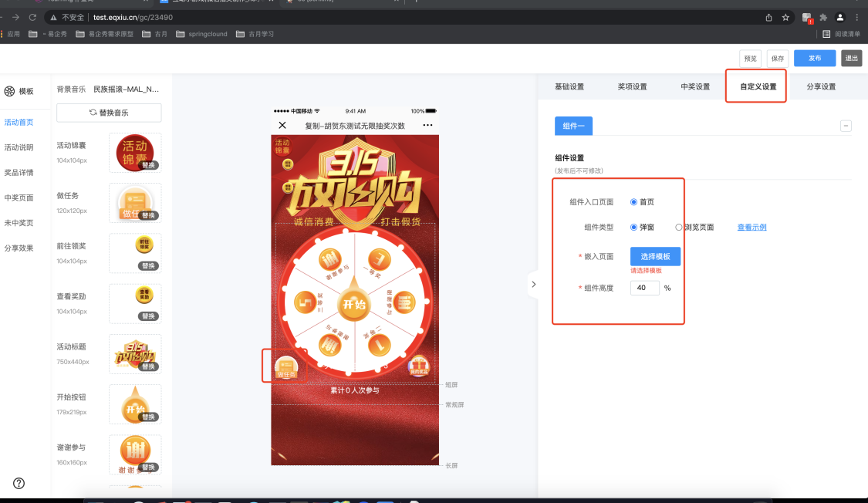Collapse 组件一 section with minus button
The height and width of the screenshot is (503, 868).
click(x=846, y=126)
